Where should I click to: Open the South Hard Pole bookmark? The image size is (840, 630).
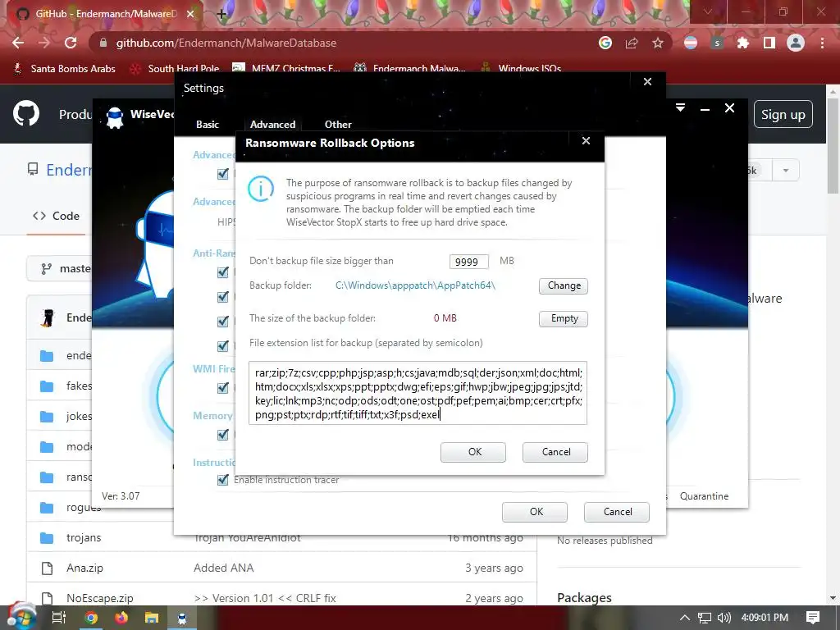(x=176, y=69)
